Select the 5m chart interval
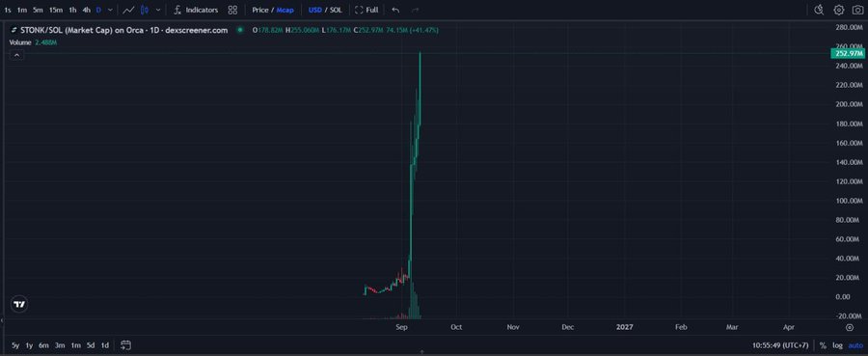Image resolution: width=868 pixels, height=356 pixels. click(x=38, y=10)
